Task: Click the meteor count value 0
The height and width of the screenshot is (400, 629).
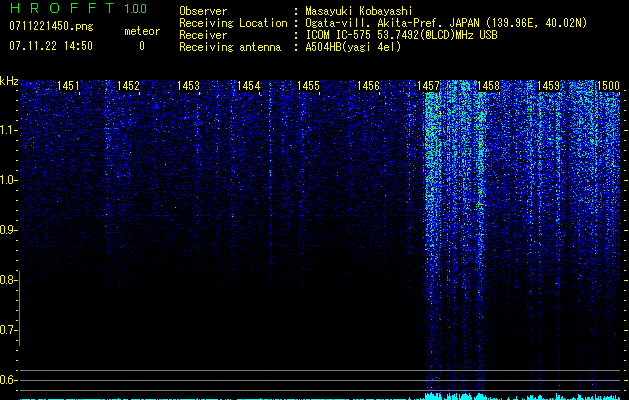Action: pyautogui.click(x=142, y=46)
